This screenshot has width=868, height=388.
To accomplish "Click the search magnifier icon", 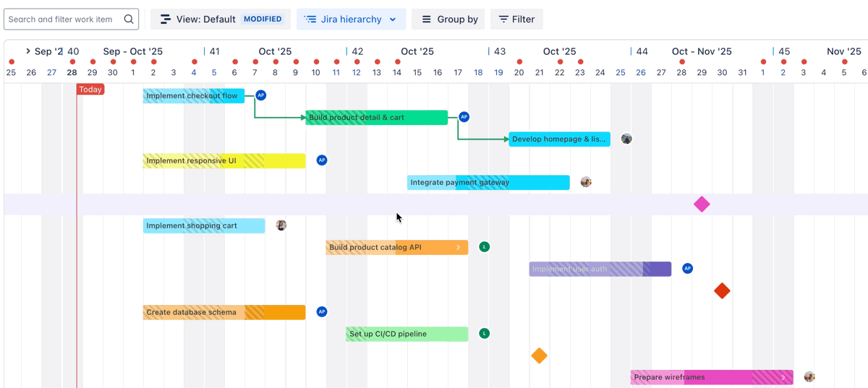I will tap(129, 20).
